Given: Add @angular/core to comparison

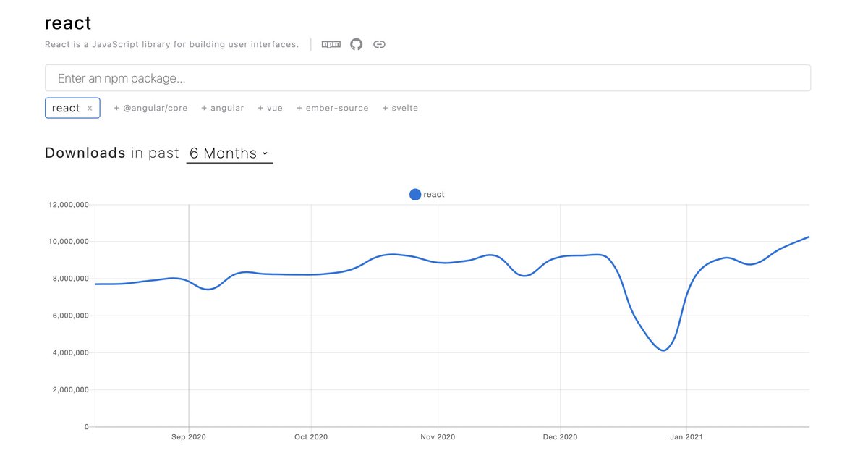Looking at the screenshot, I should 150,108.
